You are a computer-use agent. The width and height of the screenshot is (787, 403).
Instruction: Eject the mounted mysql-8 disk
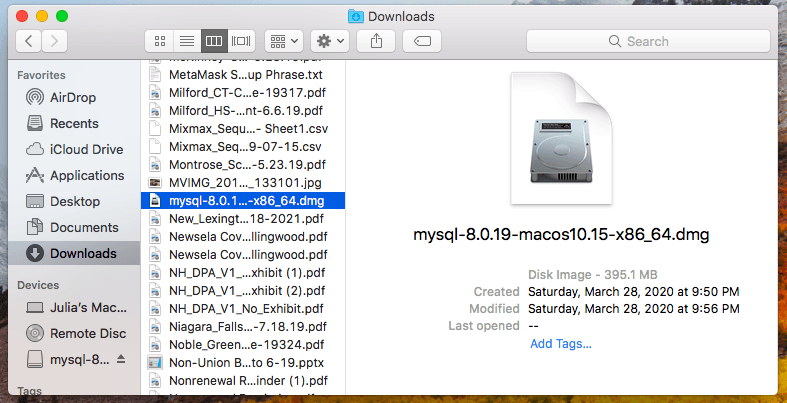coord(122,359)
